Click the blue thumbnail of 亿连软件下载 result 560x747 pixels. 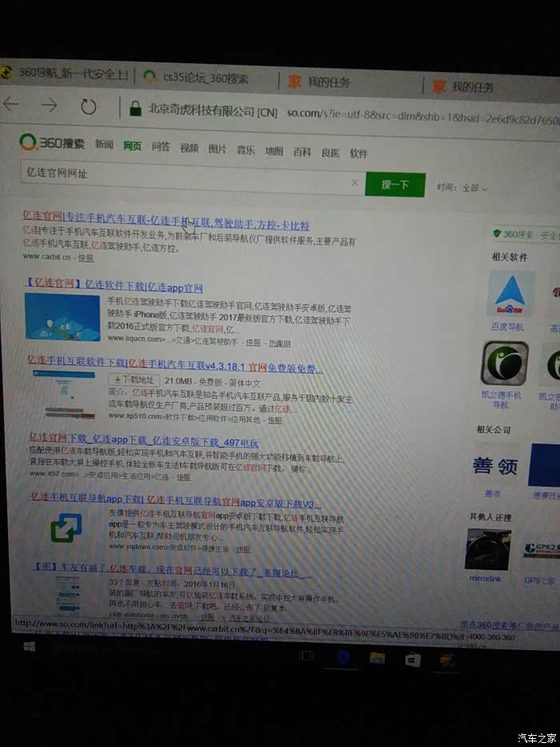pyautogui.click(x=62, y=317)
